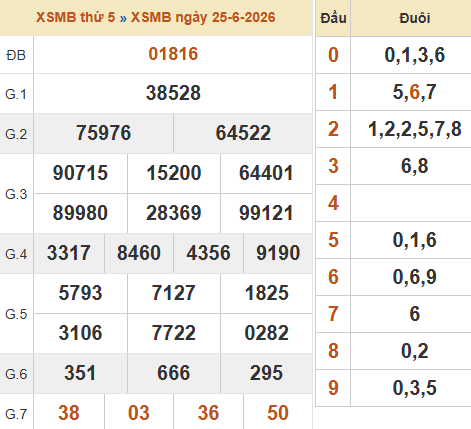Click the G.6 row label
This screenshot has width=471, height=429.
pyautogui.click(x=16, y=374)
